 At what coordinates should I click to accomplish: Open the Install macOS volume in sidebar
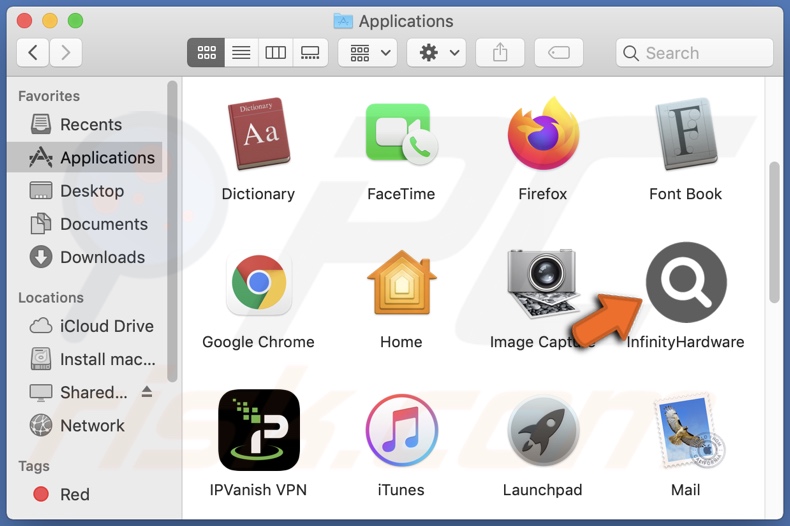click(85, 359)
